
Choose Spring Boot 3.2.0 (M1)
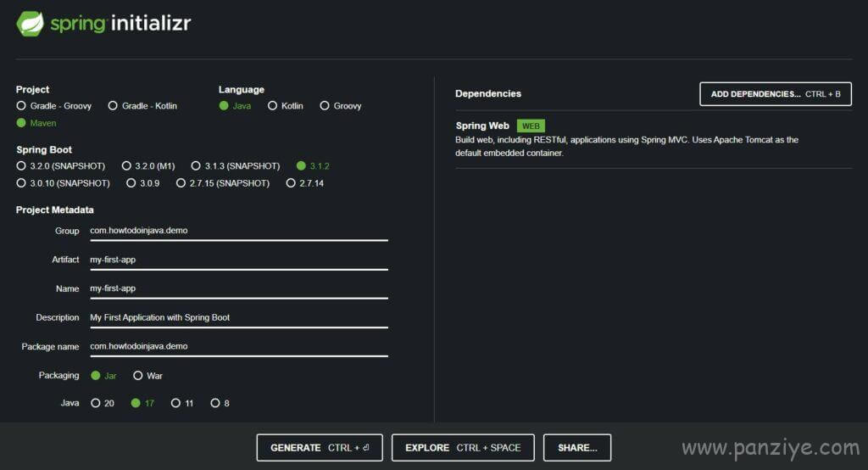click(148, 165)
